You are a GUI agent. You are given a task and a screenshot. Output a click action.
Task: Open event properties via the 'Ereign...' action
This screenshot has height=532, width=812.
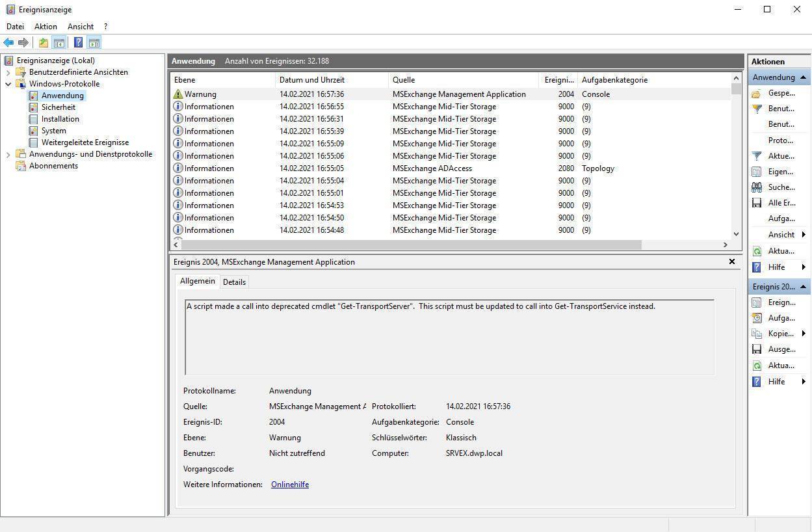781,302
